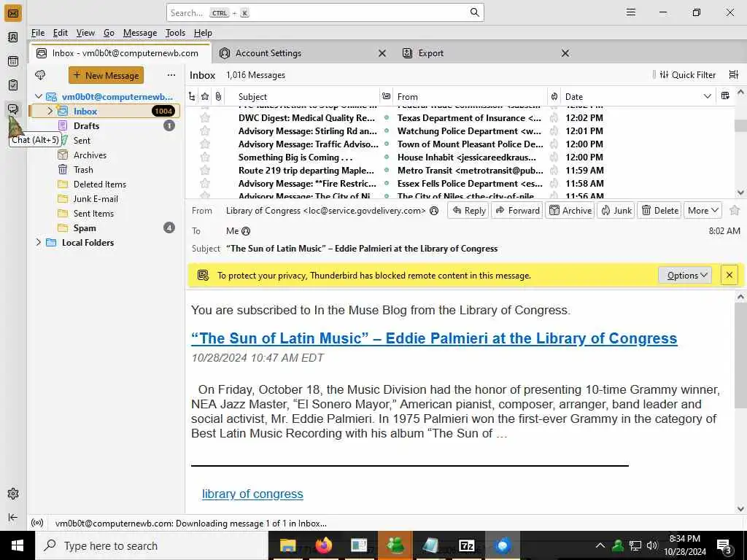Screen dimensions: 747x560
Task: Mark Texas Department of Insurance message as junk
Action: point(554,117)
